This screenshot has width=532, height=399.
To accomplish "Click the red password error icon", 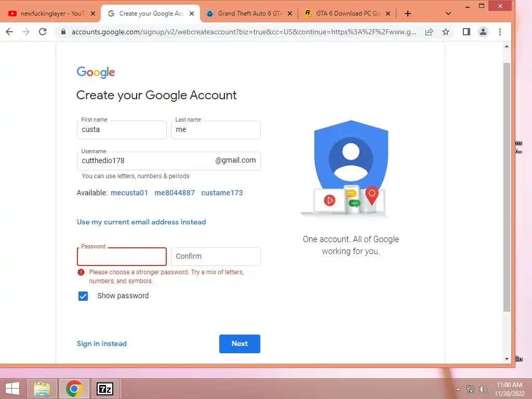I will click(81, 272).
